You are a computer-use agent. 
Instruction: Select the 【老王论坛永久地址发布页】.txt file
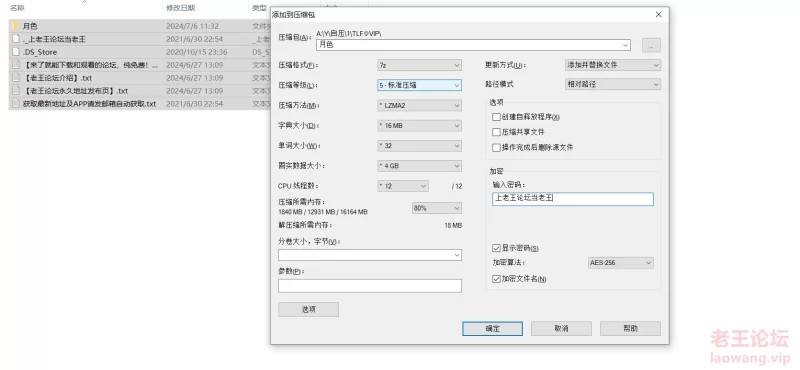(140, 91)
